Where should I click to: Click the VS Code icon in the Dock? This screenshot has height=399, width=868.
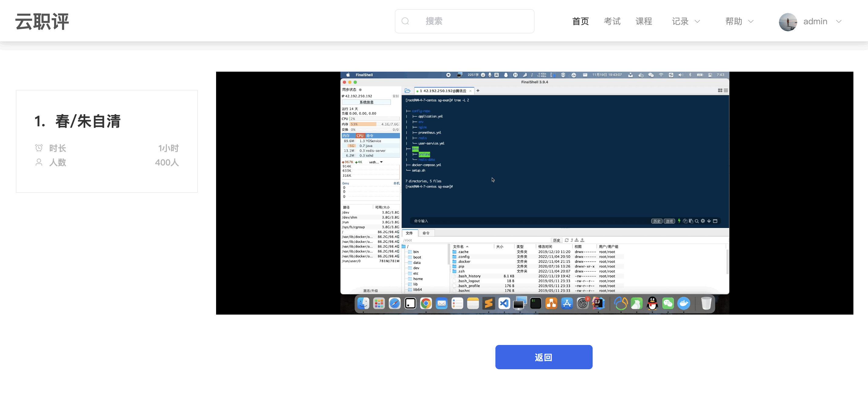[504, 303]
